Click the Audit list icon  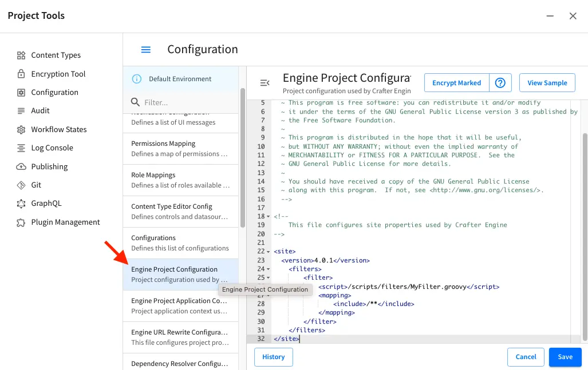coord(21,111)
